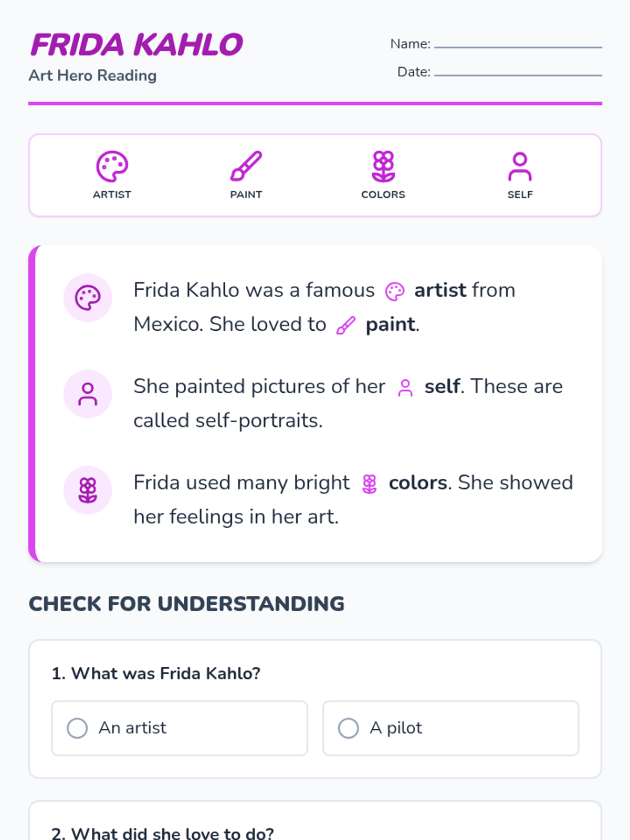Click the round person icon beside second sentence
630x840 pixels.
(x=88, y=394)
